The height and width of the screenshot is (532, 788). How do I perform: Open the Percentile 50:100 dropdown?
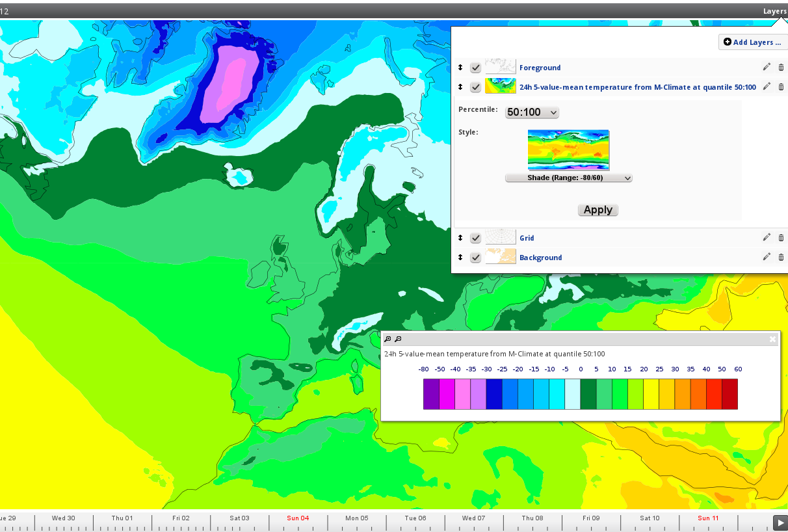coord(532,113)
